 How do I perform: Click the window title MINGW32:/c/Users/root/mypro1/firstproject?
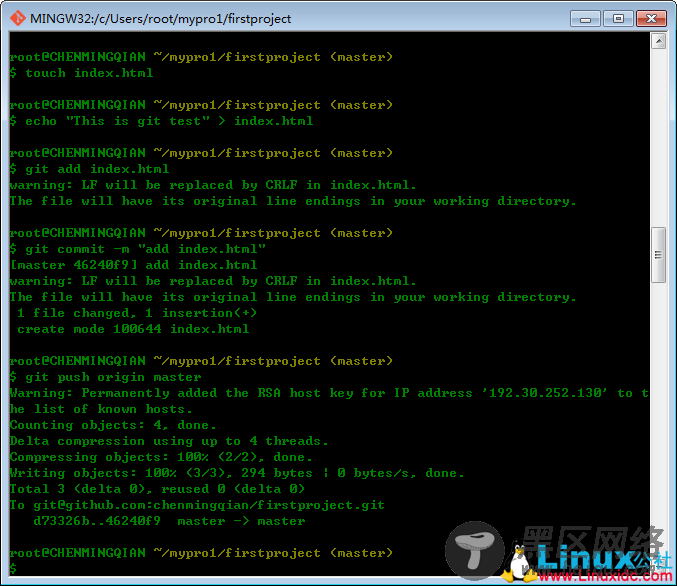click(x=160, y=19)
